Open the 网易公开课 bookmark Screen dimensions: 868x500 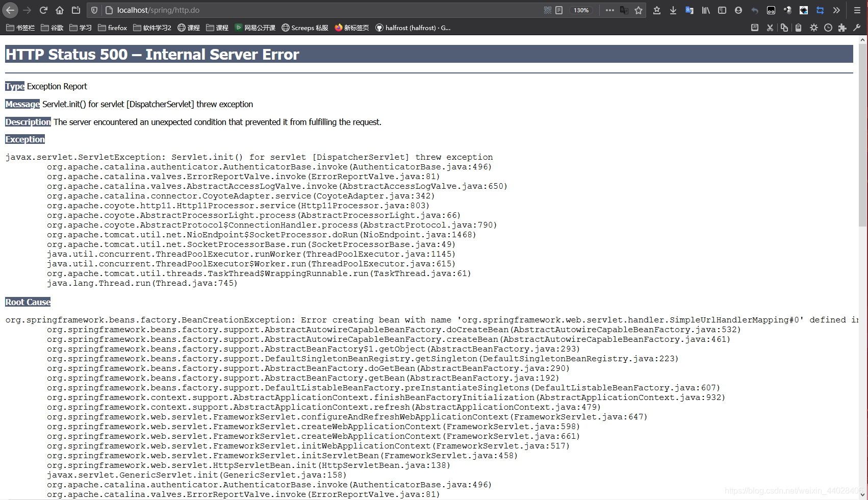(x=254, y=28)
